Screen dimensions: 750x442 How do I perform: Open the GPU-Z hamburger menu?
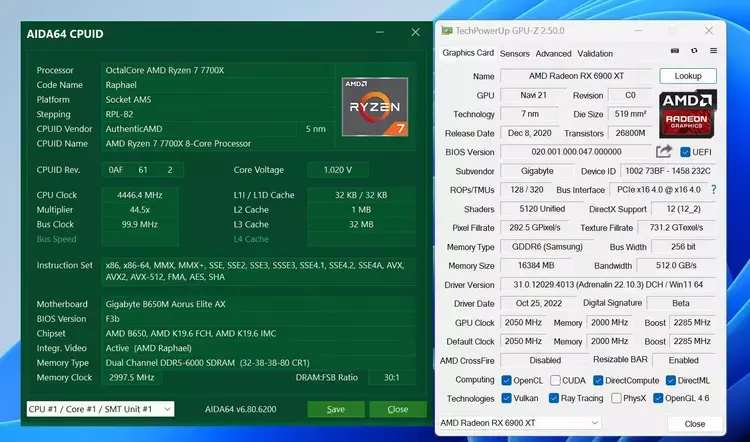(x=714, y=51)
